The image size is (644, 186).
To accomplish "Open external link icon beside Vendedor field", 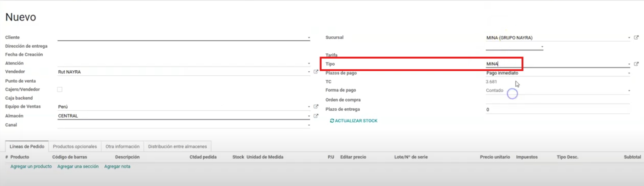I will tap(316, 72).
